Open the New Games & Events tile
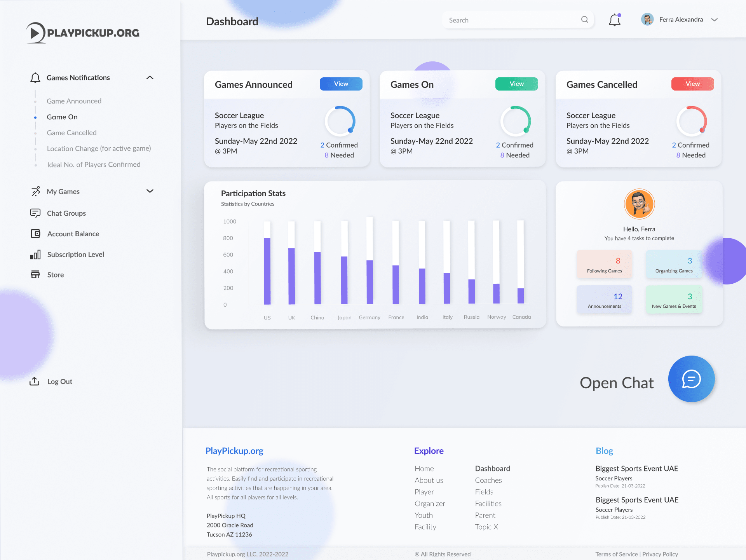Image resolution: width=746 pixels, height=560 pixels. pos(674,300)
